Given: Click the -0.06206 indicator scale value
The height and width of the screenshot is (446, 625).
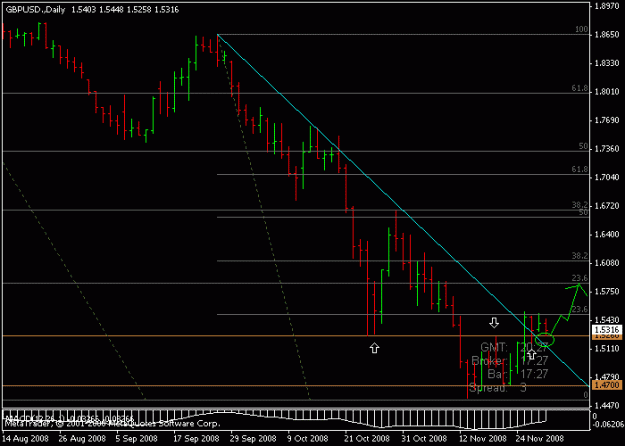Looking at the screenshot, I should click(609, 424).
